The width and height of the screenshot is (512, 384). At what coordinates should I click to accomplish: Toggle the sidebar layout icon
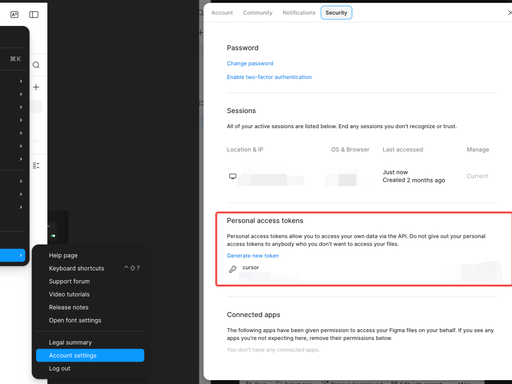[34, 14]
